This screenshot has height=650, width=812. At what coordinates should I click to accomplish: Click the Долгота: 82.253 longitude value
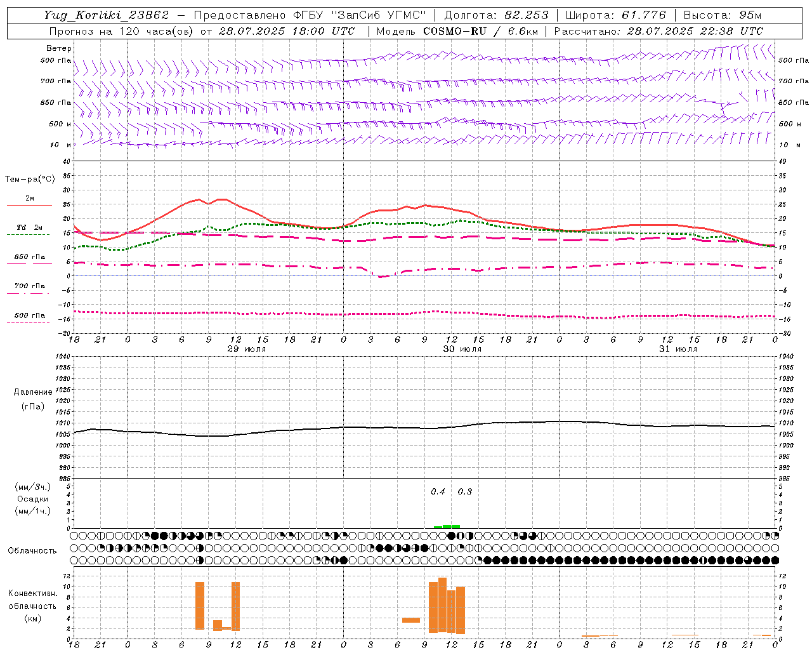tap(498, 15)
